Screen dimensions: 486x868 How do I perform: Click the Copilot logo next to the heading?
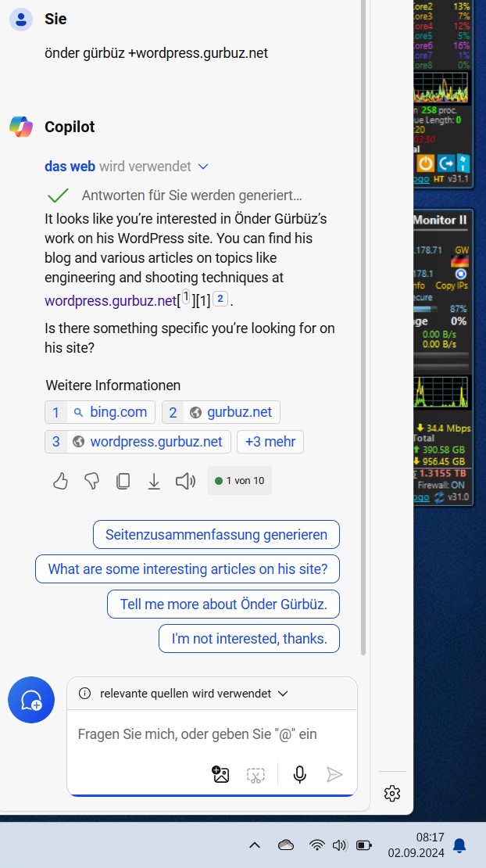point(21,127)
